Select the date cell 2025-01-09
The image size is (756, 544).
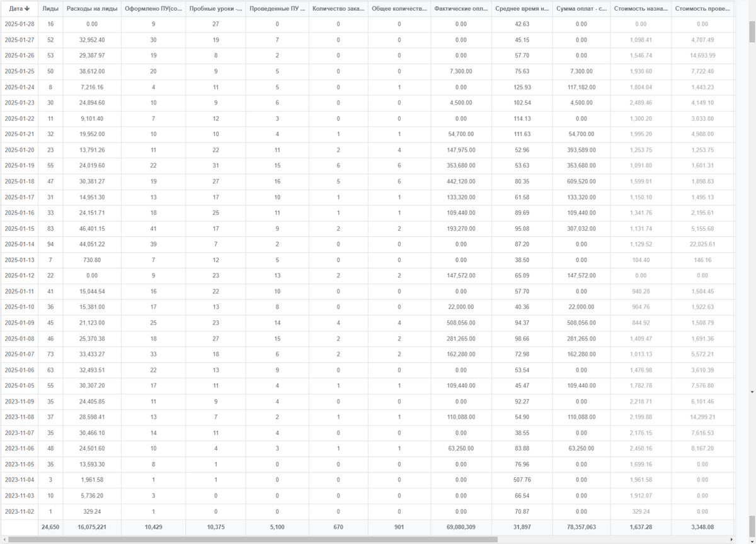click(19, 323)
